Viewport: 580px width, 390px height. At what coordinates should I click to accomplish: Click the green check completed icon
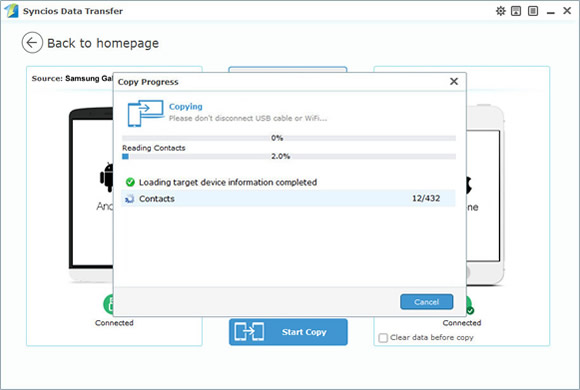coord(130,182)
